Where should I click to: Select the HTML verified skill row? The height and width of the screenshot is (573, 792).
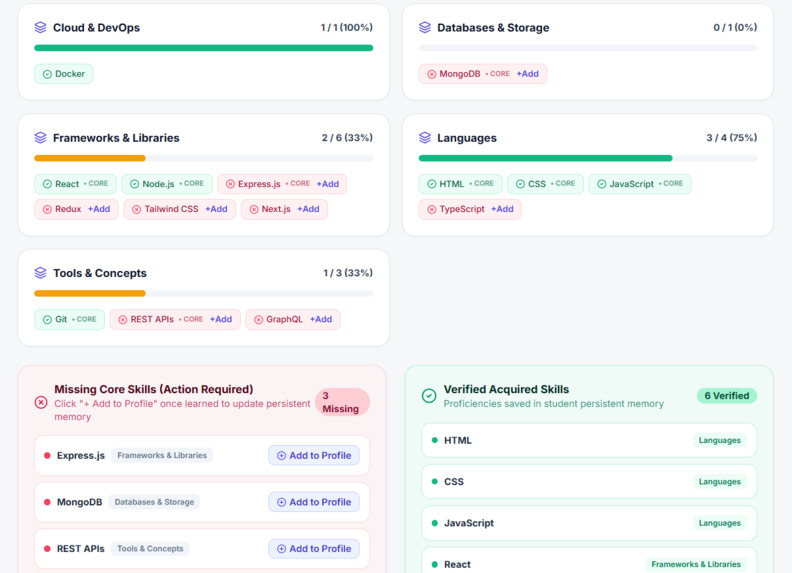589,440
